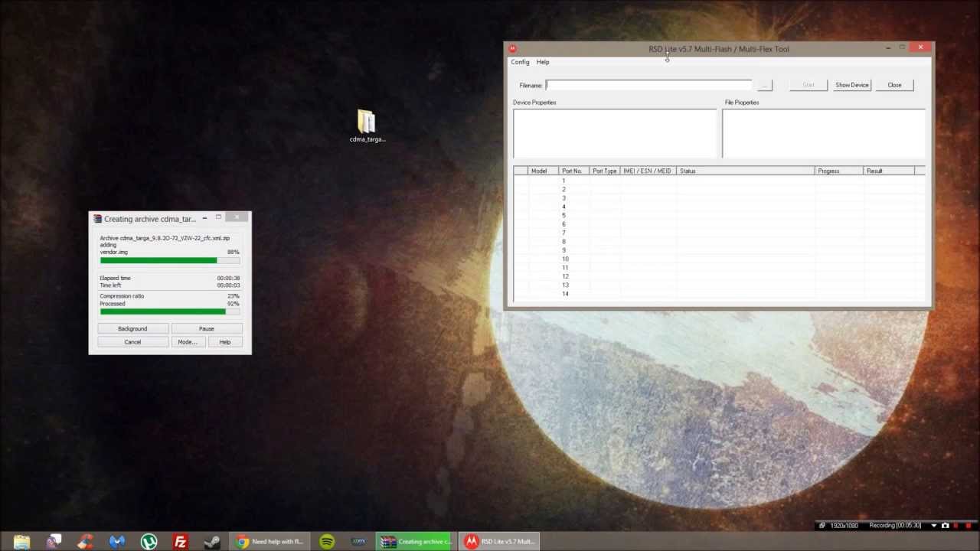Click the 1920x1080 resolution label
Viewport: 980px width, 551px height.
click(846, 526)
